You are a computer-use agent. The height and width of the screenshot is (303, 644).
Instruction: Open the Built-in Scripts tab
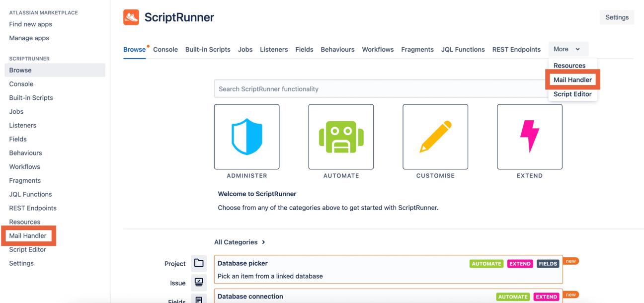[208, 49]
